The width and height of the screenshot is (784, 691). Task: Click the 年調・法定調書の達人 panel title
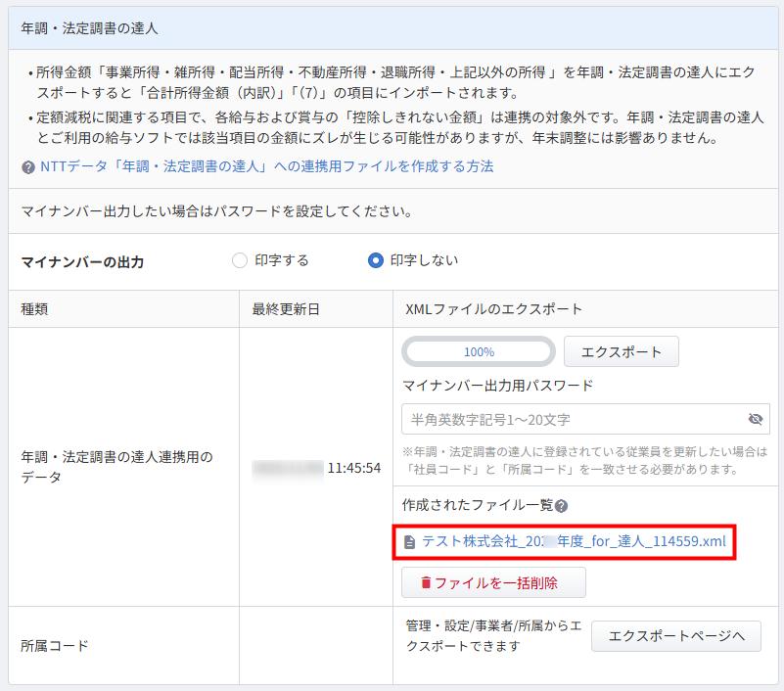coord(89,27)
